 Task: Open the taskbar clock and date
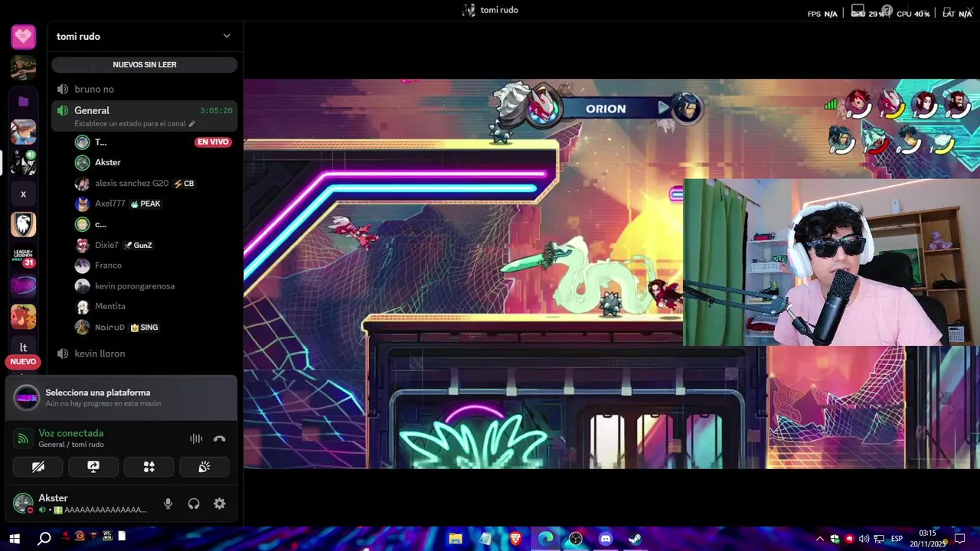(x=928, y=539)
